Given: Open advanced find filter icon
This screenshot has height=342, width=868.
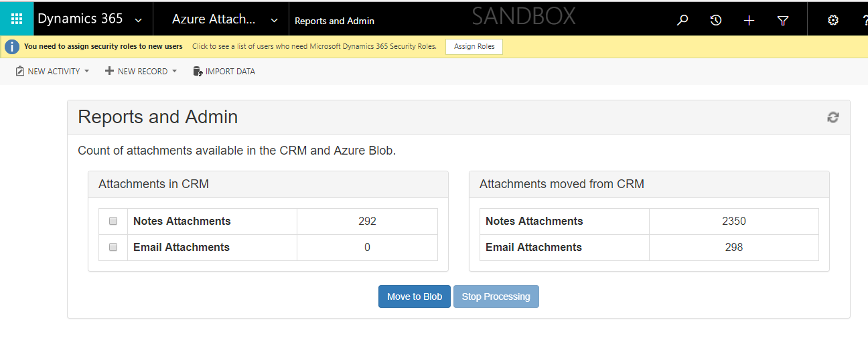Looking at the screenshot, I should pyautogui.click(x=782, y=20).
